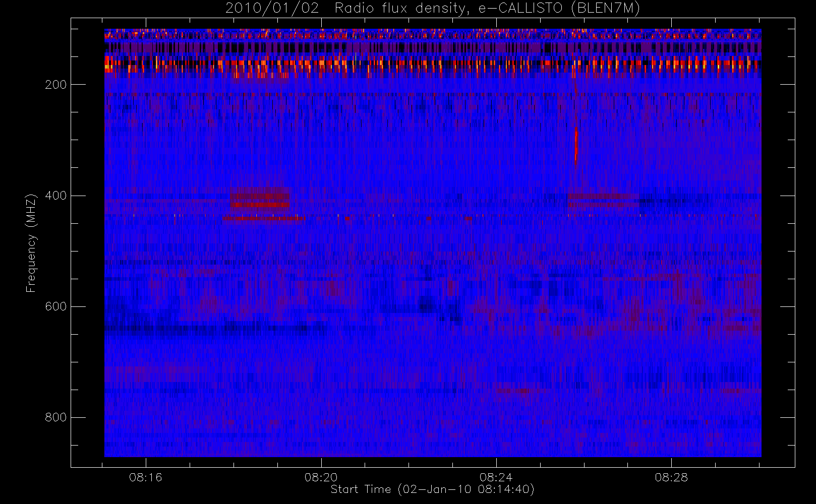Click the 'Start Time (02-Jan-10 08:14:40)' axis label

433,489
